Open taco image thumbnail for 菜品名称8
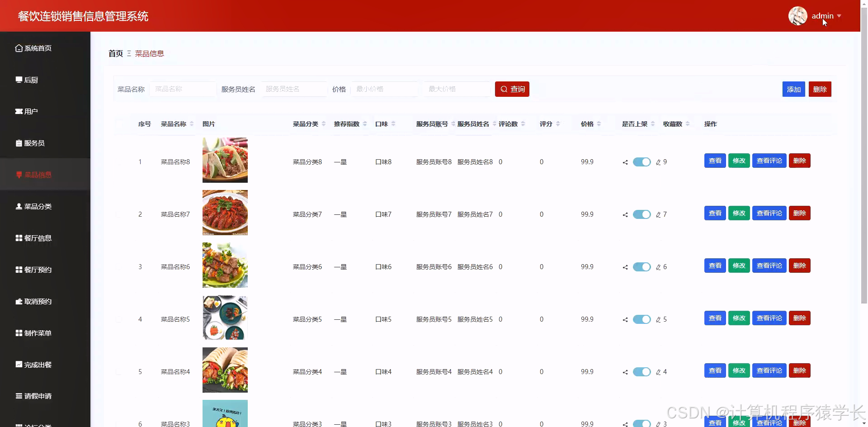The image size is (868, 427). coord(225,160)
